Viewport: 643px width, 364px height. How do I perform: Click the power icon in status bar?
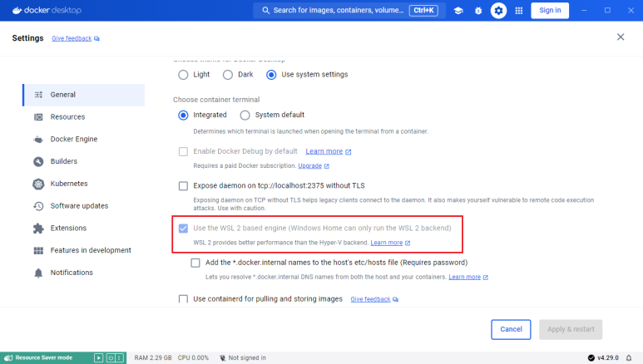(111, 358)
